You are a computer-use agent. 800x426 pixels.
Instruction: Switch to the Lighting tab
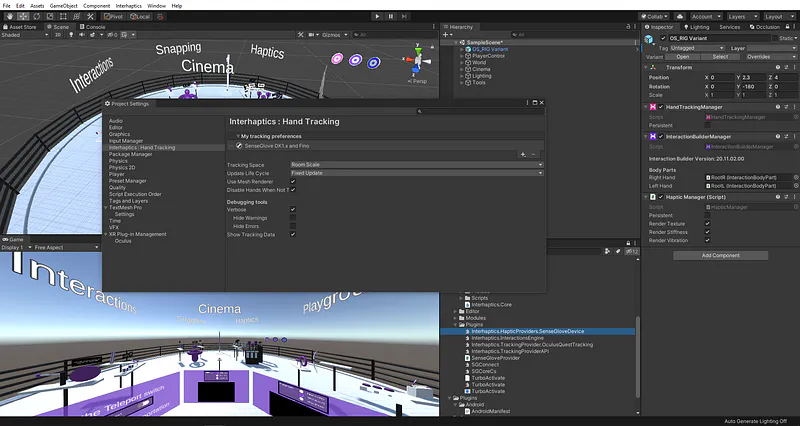(x=696, y=27)
